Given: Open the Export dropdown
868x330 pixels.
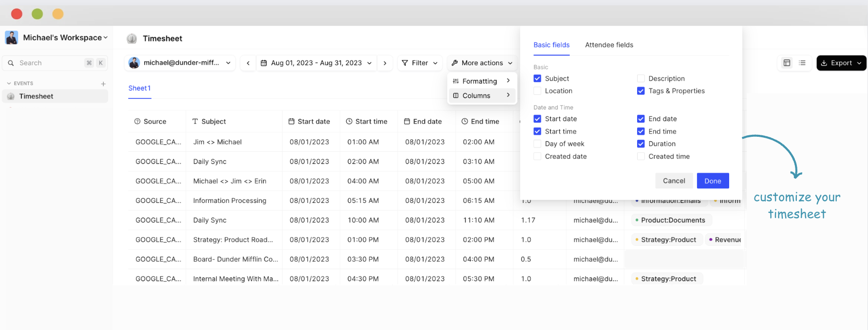Looking at the screenshot, I should (x=841, y=63).
